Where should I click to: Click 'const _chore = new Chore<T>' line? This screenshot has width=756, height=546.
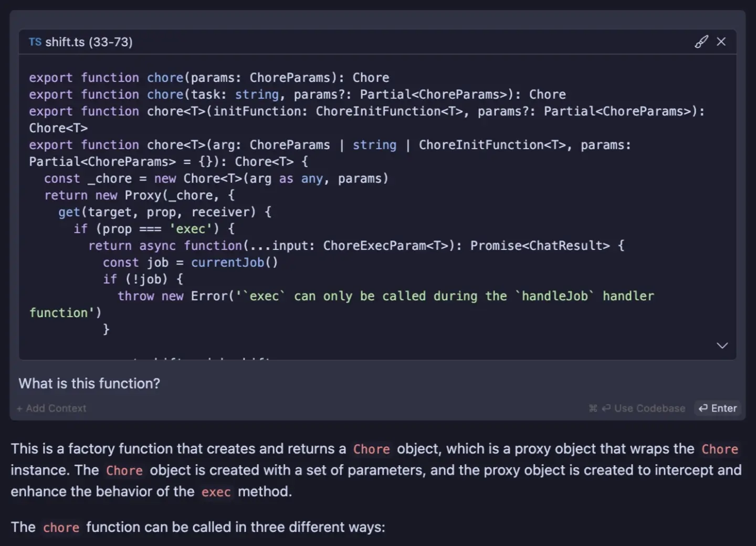(216, 178)
